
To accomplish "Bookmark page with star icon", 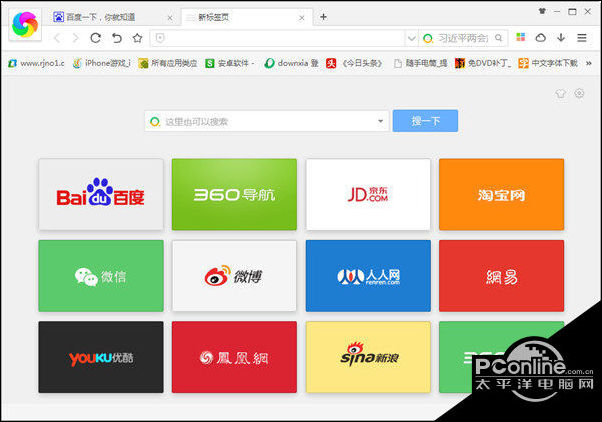I will [x=159, y=38].
